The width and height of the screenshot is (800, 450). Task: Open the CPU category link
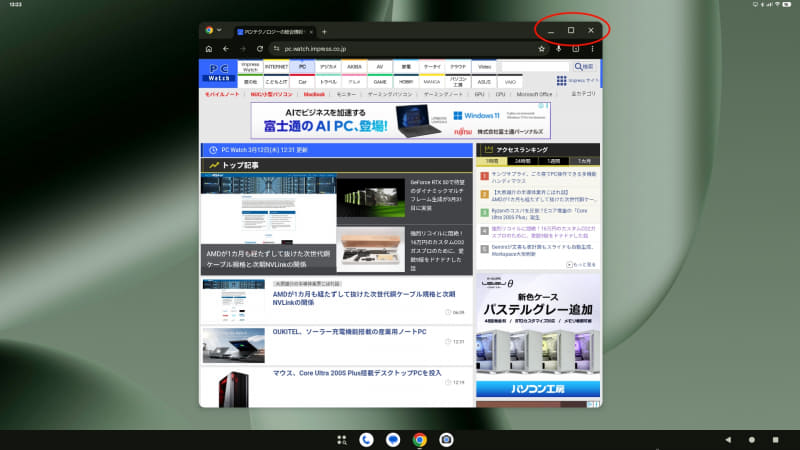point(500,94)
